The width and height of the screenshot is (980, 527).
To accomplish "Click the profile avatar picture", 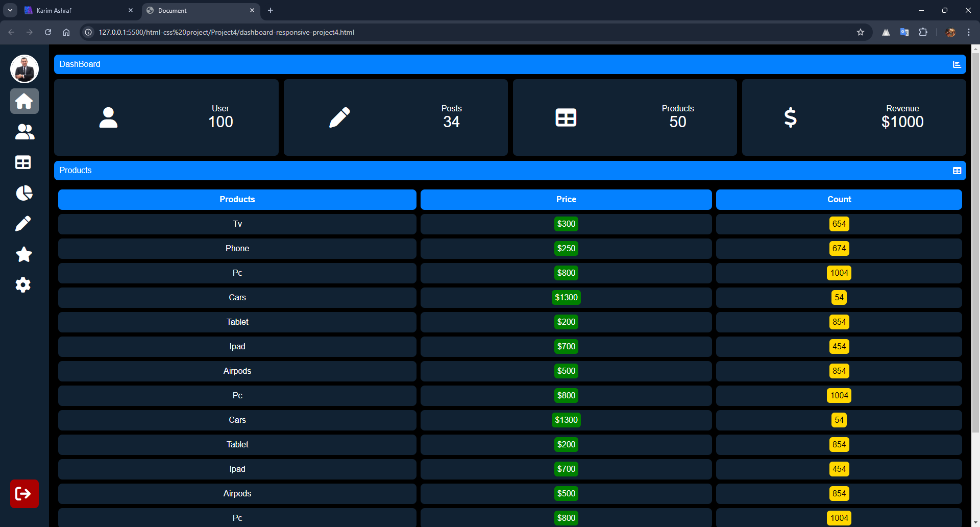I will point(24,69).
